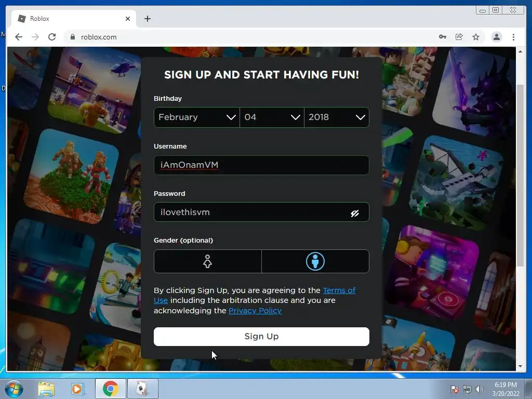Image resolution: width=532 pixels, height=399 pixels.
Task: Click the taskbar clock 6:19 PM
Action: (x=506, y=389)
